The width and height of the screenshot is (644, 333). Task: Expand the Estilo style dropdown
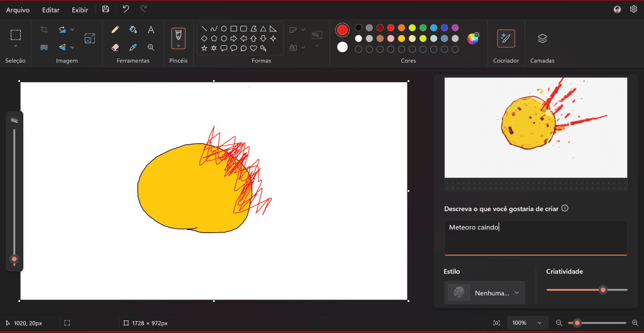pos(484,293)
